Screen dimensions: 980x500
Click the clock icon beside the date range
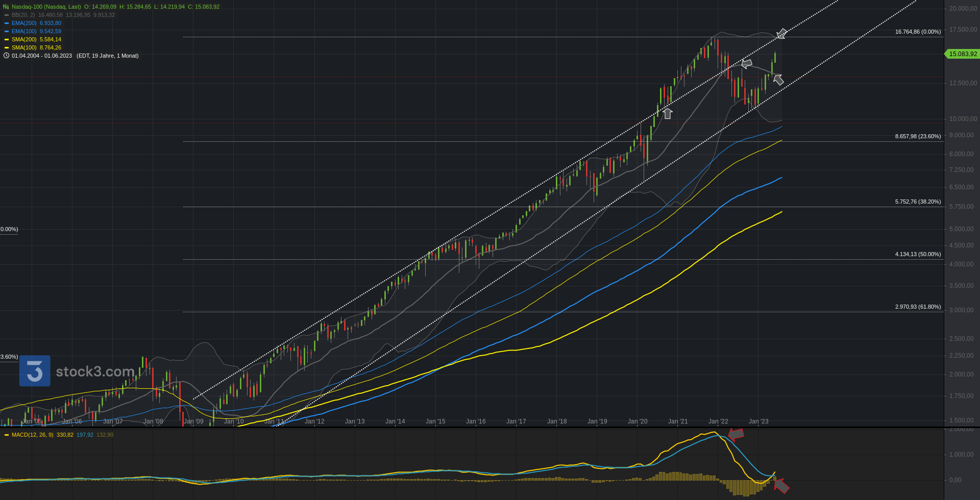click(6, 56)
